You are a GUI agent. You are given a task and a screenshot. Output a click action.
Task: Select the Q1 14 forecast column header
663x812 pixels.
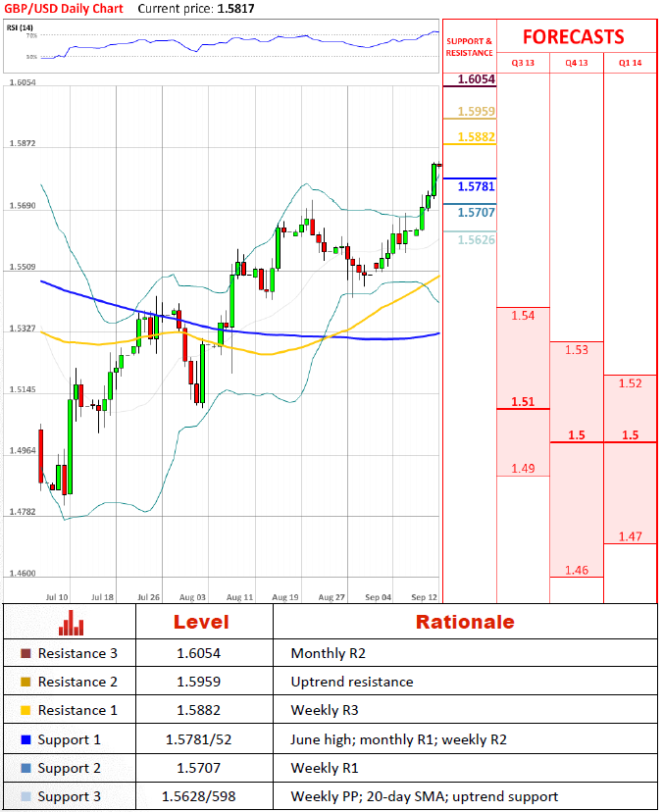click(x=631, y=63)
